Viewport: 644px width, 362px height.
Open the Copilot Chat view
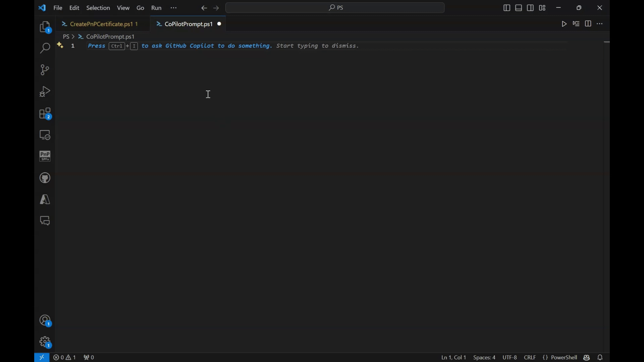(x=45, y=221)
